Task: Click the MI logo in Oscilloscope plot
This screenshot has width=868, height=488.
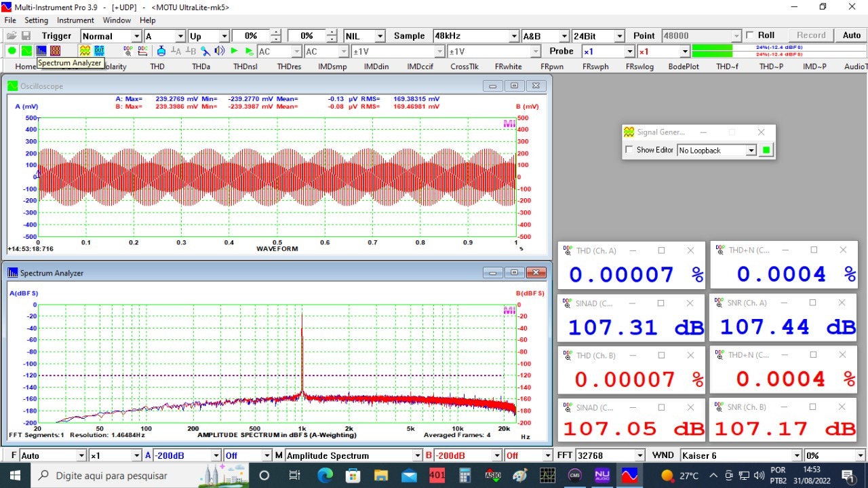Action: (509, 124)
